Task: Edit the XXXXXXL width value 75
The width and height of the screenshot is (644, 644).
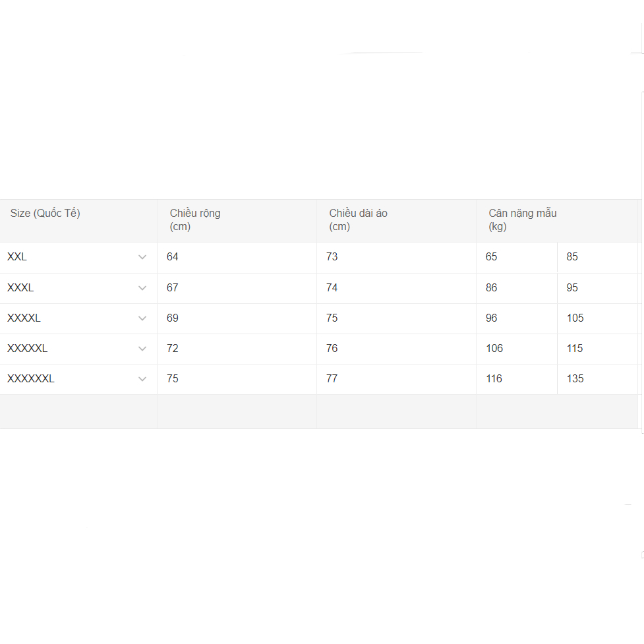Action: (237, 379)
